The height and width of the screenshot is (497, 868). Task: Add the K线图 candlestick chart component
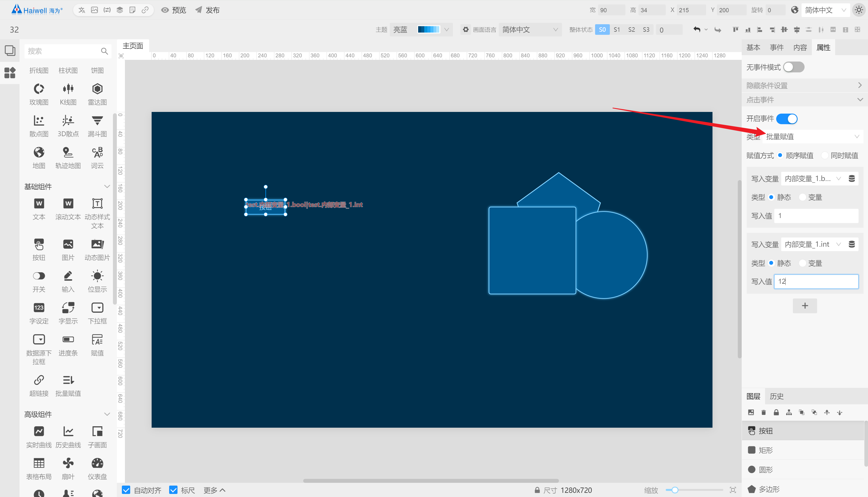pyautogui.click(x=68, y=94)
